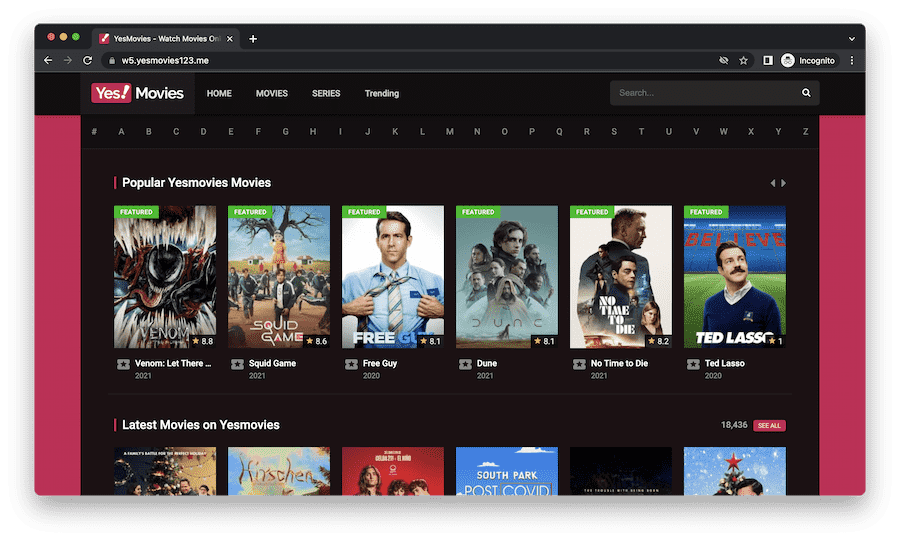This screenshot has width=900, height=541.
Task: Open the Trending menu item
Action: click(382, 93)
